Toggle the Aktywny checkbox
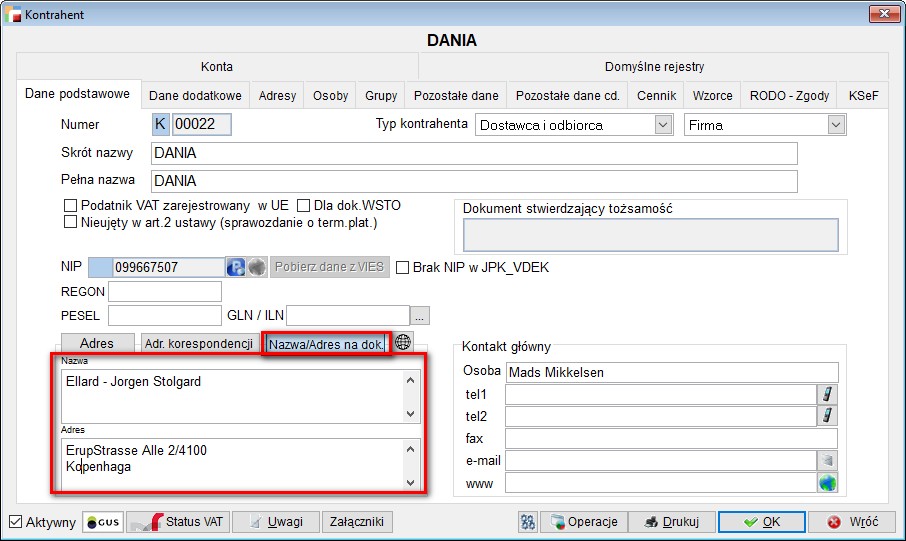Screen dimensions: 906x541 pyautogui.click(x=15, y=522)
